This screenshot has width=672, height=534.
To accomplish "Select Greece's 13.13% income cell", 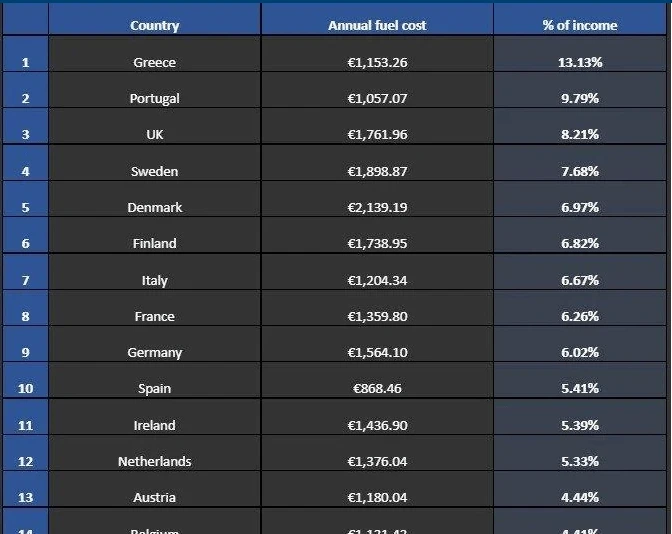I will point(580,62).
